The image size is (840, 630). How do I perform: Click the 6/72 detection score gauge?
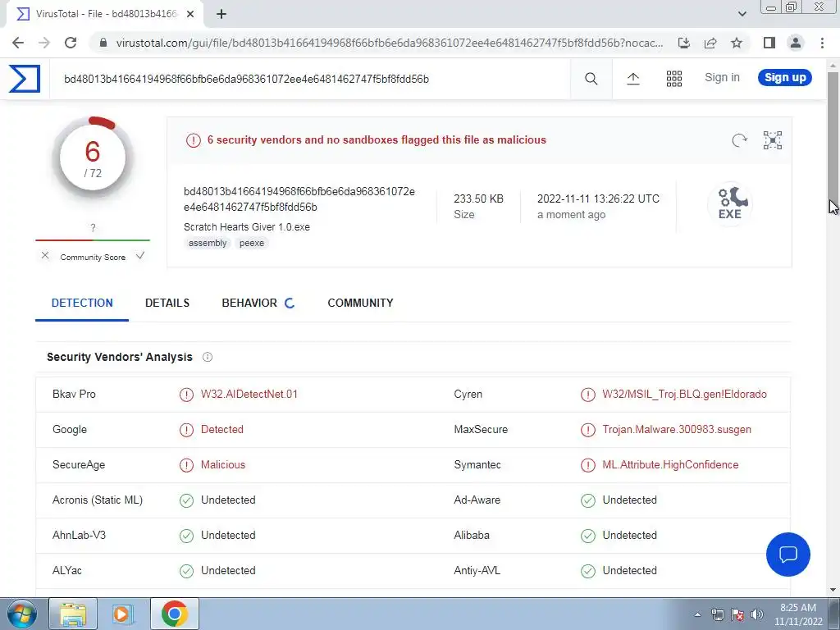(x=93, y=158)
